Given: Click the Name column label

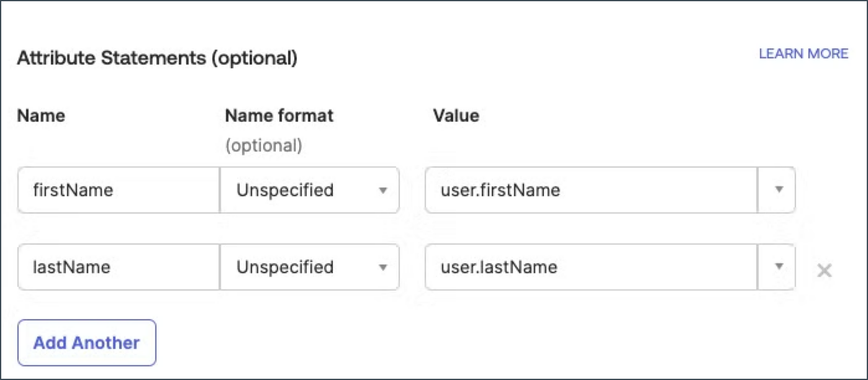Looking at the screenshot, I should [x=41, y=115].
